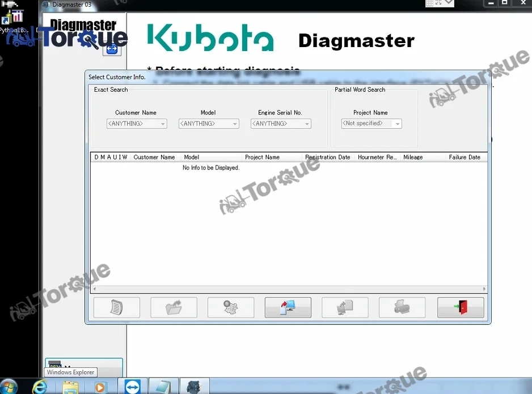
Task: Click the grayed computer import icon button
Action: click(x=345, y=307)
